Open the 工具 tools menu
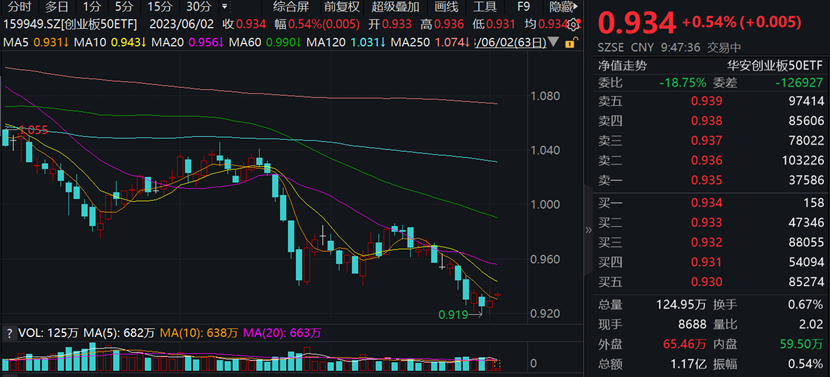Image resolution: width=830 pixels, height=377 pixels. (484, 7)
